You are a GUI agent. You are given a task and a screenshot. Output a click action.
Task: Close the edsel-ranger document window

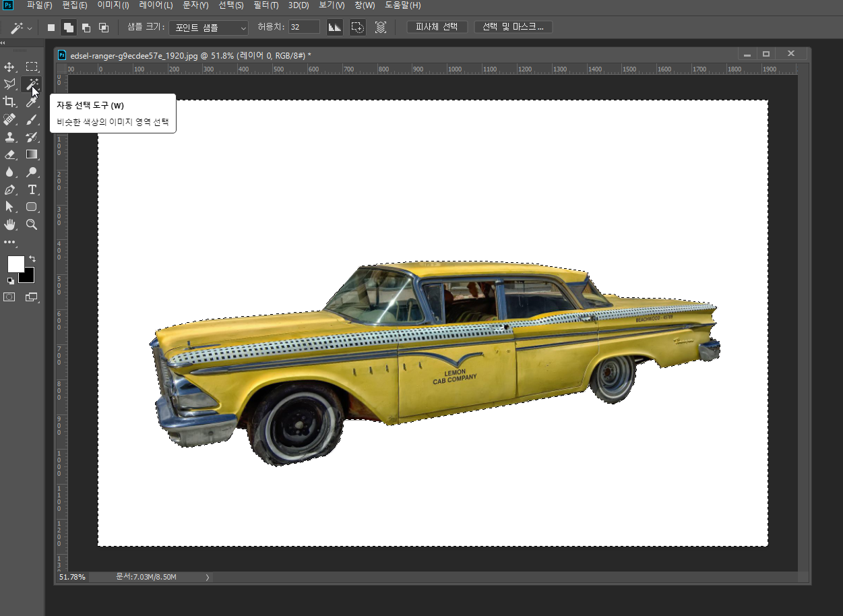coord(791,54)
